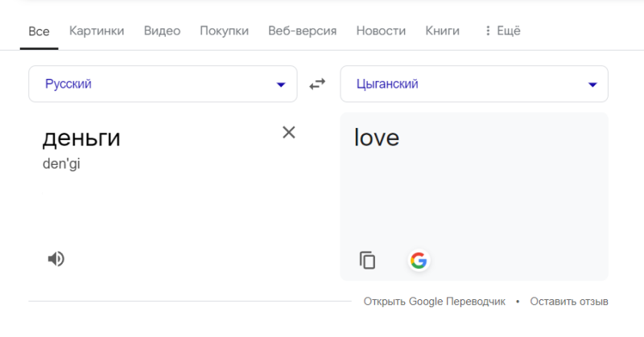Go to the Новости tab
Screen dimensions: 644x337
pos(381,31)
